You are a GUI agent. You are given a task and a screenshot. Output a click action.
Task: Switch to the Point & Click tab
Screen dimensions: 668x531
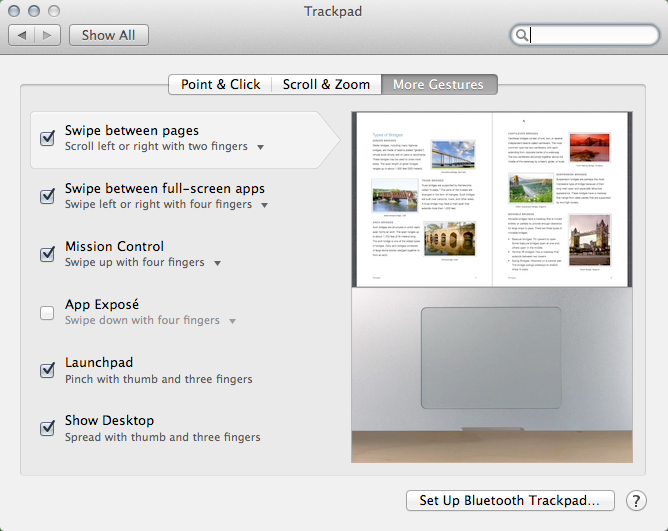coord(220,85)
